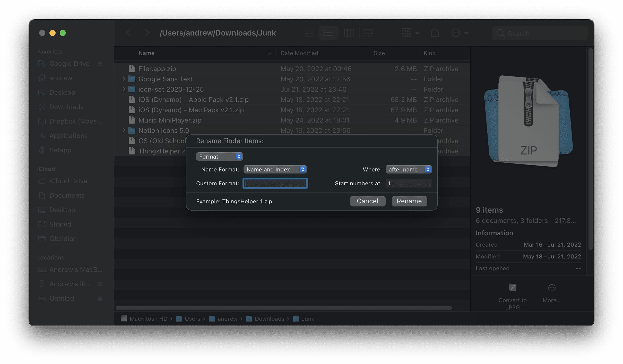Image resolution: width=623 pixels, height=364 pixels.
Task: Click the Cancel button
Action: click(x=368, y=201)
